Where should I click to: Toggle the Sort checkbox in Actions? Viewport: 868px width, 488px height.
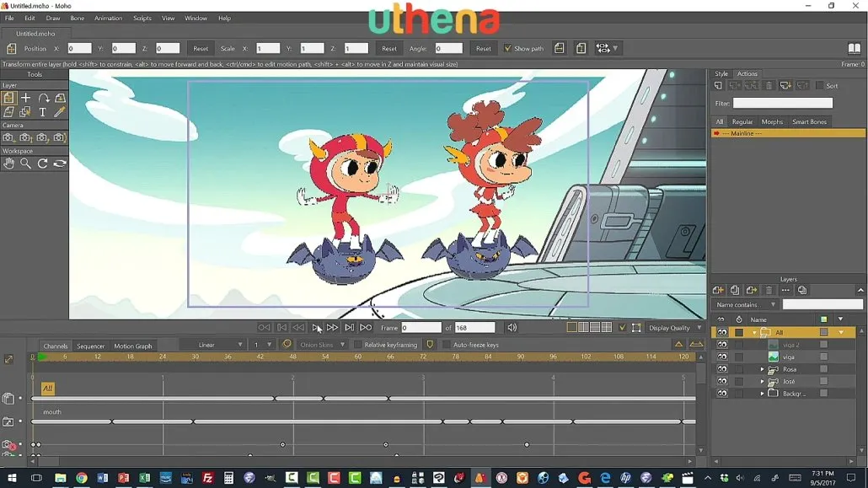820,86
